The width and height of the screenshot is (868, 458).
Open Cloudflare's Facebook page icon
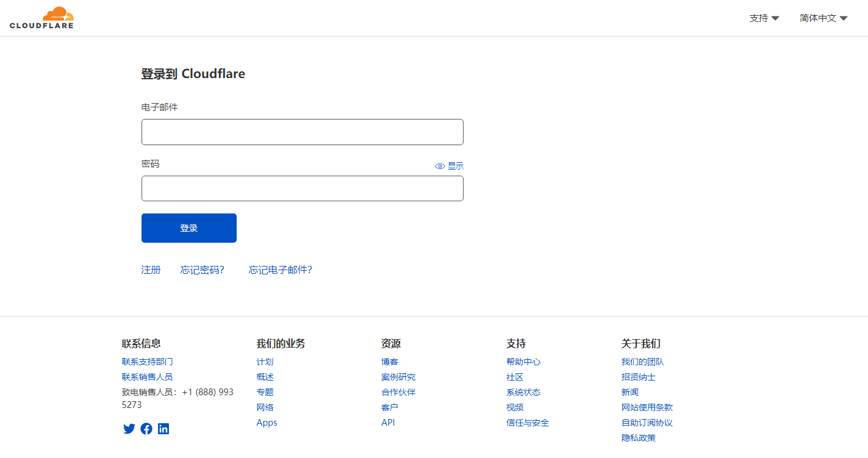tap(146, 429)
